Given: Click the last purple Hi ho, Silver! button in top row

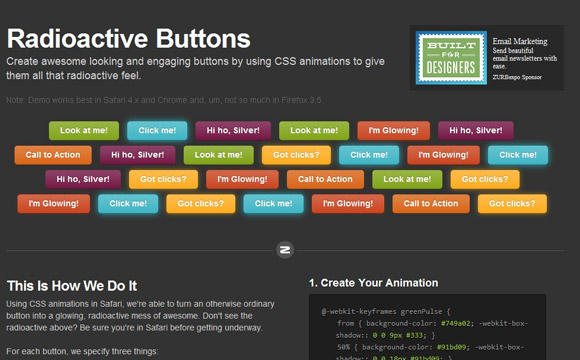Looking at the screenshot, I should pyautogui.click(x=476, y=131).
